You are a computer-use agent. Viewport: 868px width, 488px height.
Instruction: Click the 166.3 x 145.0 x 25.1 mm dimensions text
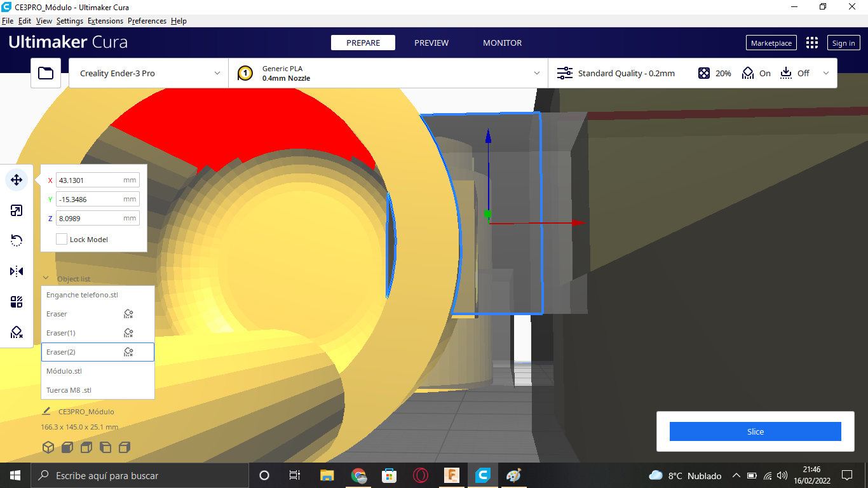(x=79, y=427)
